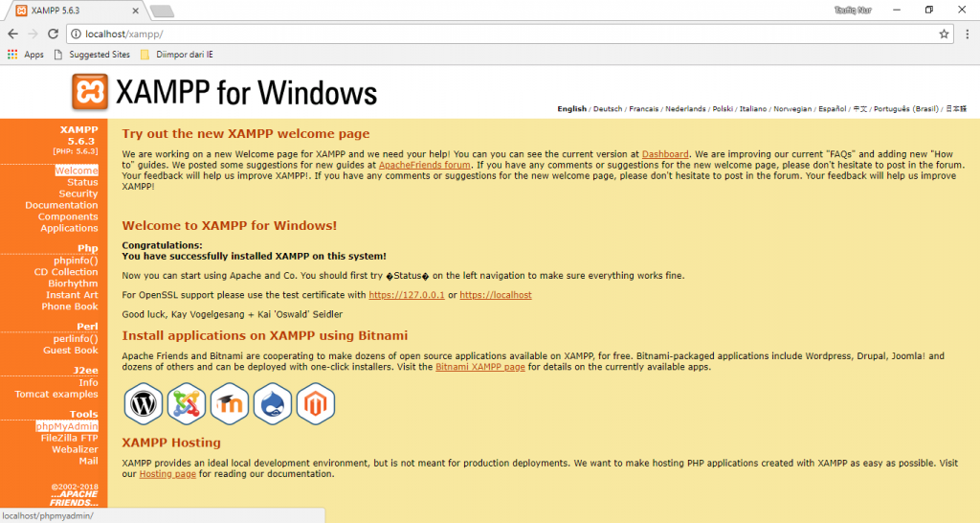
Task: Open the Moodle Bitnami installer icon
Action: 230,404
